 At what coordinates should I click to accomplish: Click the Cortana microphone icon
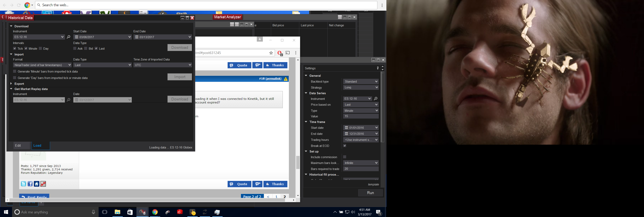point(94,212)
